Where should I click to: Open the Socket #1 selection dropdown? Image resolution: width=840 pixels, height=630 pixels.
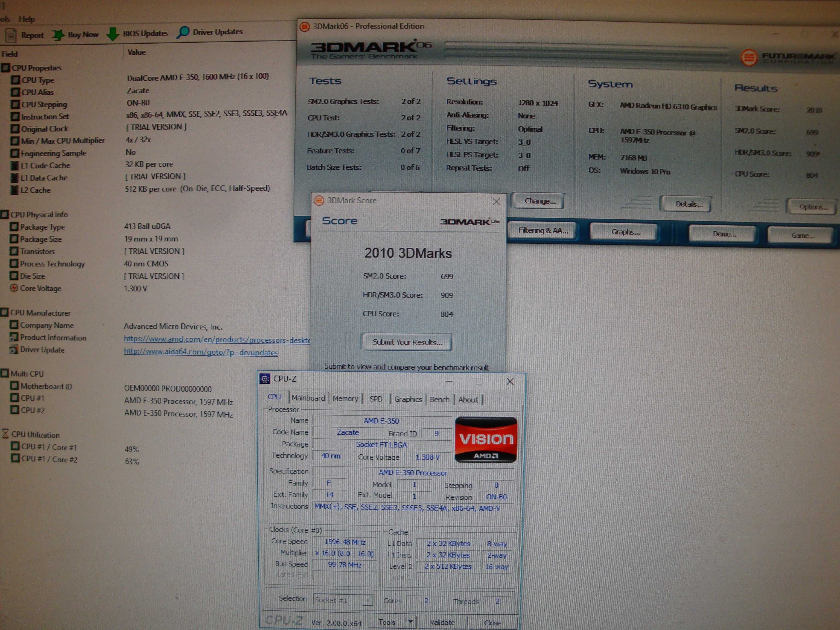pyautogui.click(x=343, y=600)
